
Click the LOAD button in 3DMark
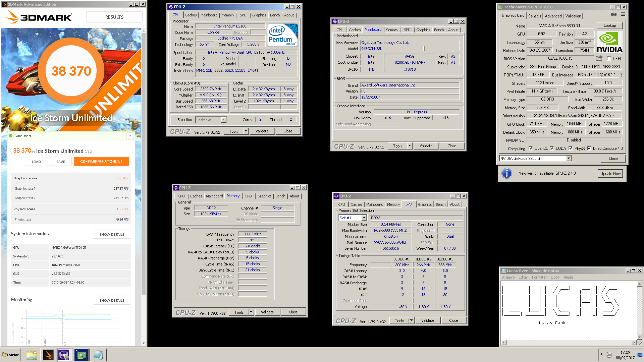click(36, 162)
